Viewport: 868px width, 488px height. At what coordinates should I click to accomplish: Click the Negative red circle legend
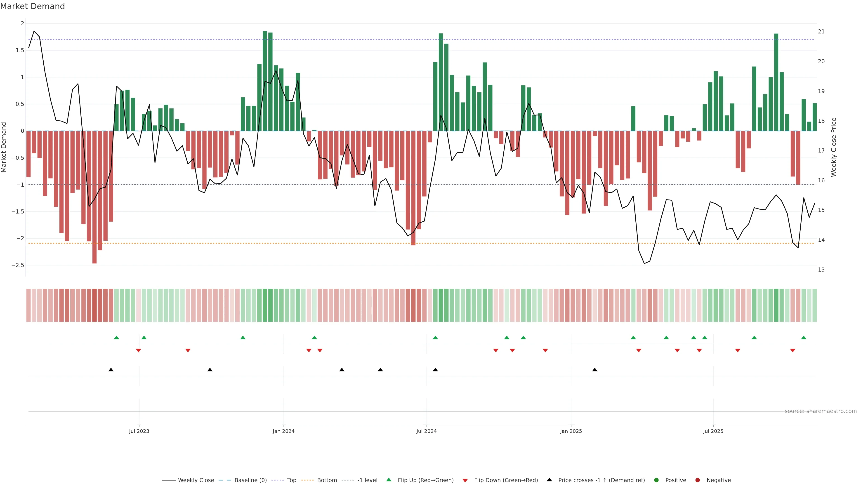pos(698,480)
